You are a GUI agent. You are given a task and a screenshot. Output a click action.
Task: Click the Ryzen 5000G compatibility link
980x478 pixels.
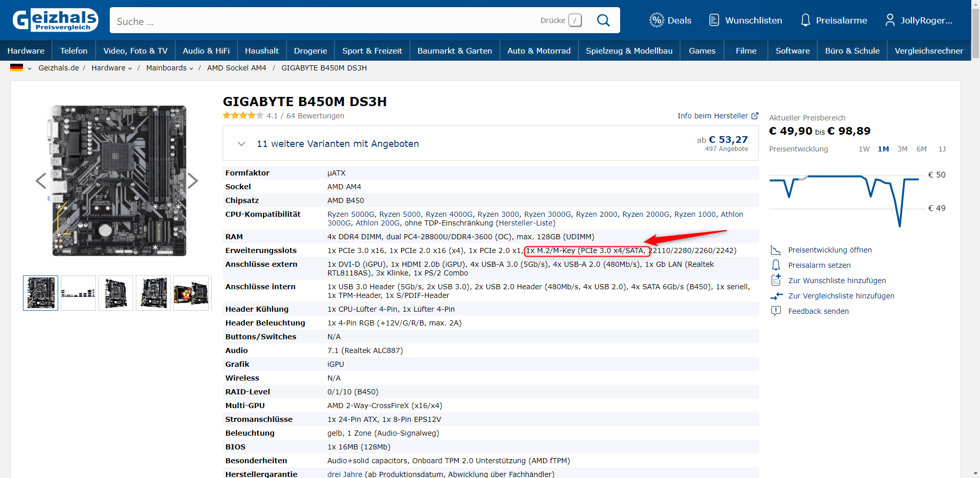point(351,214)
